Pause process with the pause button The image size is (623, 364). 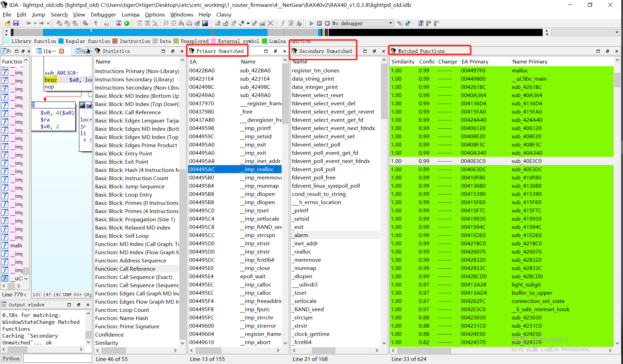(319, 23)
